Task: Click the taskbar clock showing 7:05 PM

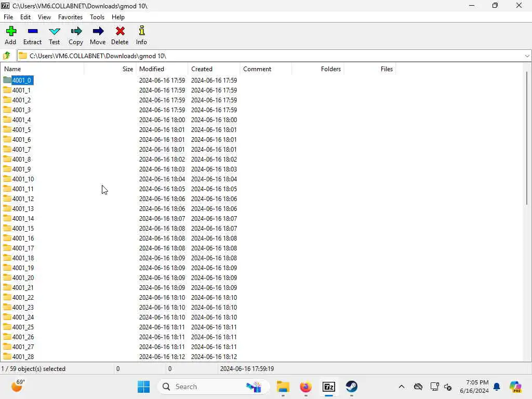Action: (474, 387)
